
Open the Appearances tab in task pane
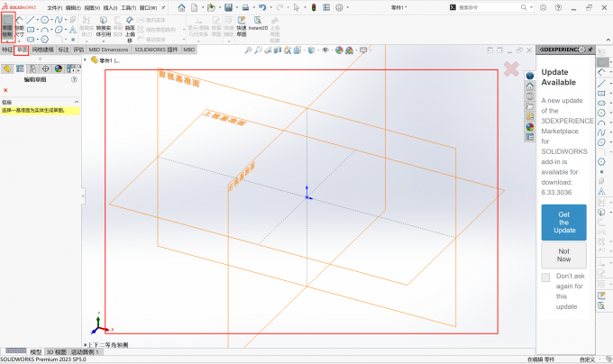pyautogui.click(x=530, y=127)
